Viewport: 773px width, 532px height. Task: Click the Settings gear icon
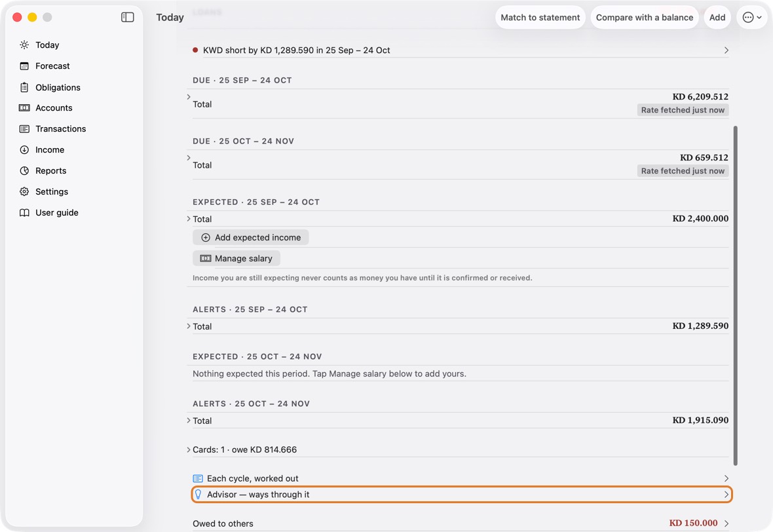pyautogui.click(x=24, y=192)
